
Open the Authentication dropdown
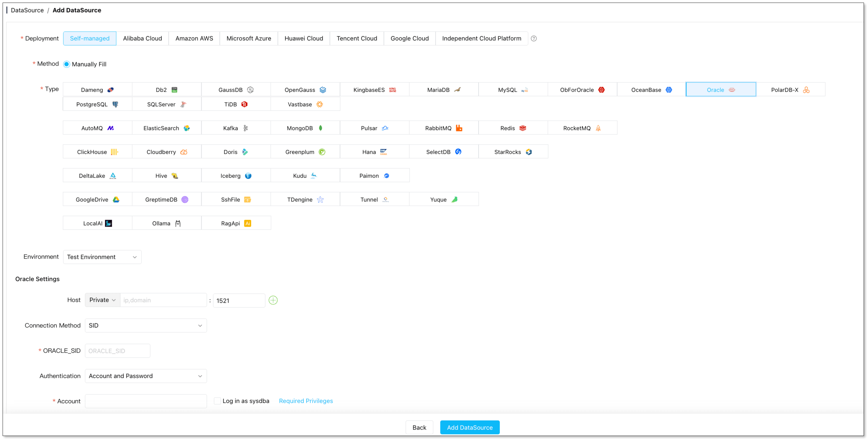pyautogui.click(x=146, y=376)
